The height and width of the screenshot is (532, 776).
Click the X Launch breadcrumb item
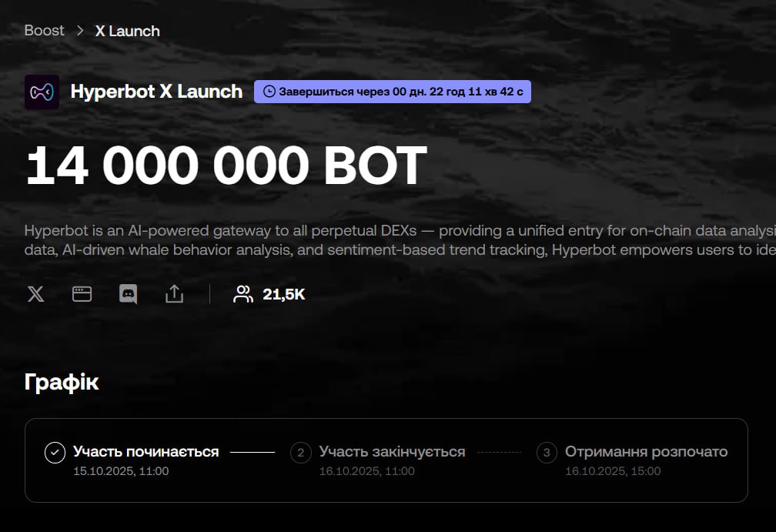point(127,31)
